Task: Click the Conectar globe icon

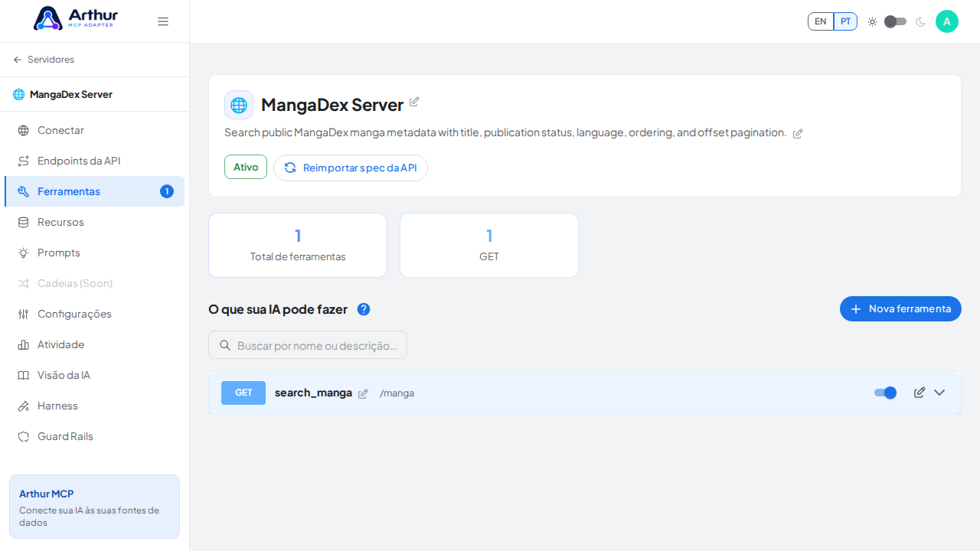Action: [24, 130]
